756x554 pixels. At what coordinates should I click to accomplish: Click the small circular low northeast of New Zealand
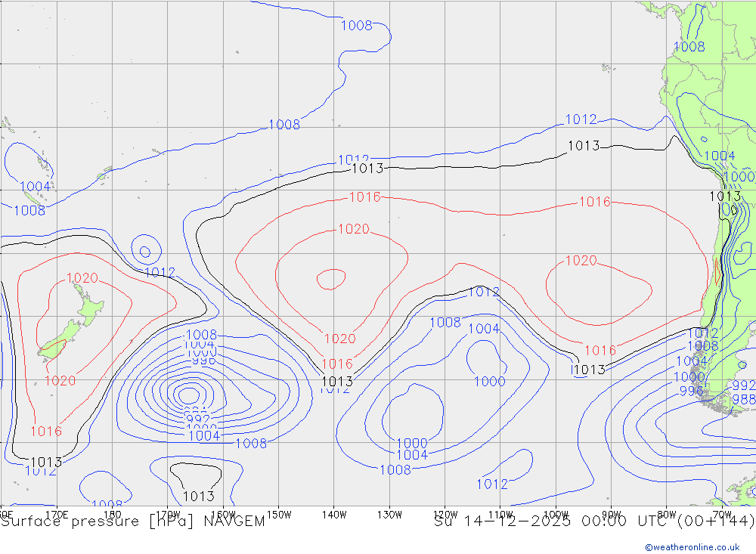coord(145,251)
